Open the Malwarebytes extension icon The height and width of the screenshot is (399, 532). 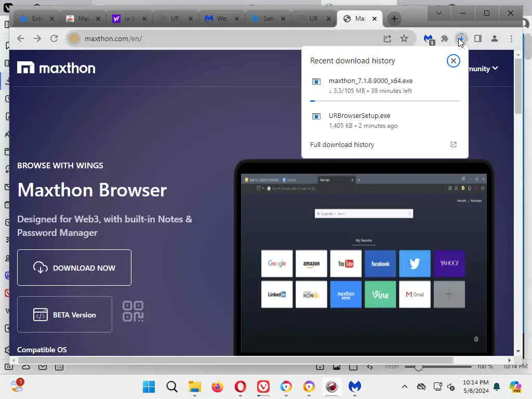pos(429,39)
